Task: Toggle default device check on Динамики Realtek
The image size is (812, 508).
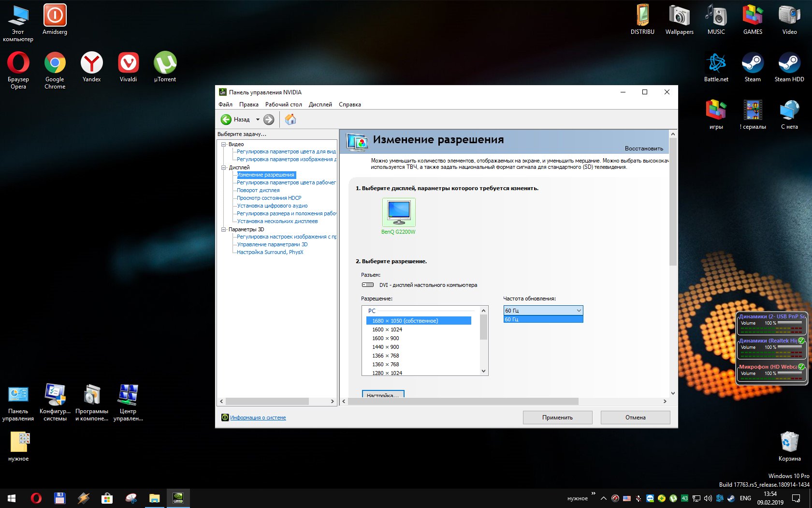Action: (801, 341)
